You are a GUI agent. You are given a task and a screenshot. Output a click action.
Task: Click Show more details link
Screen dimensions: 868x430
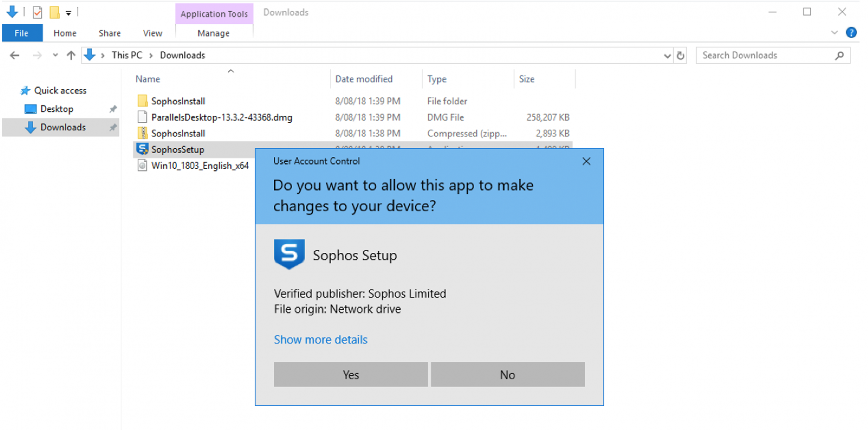point(320,340)
